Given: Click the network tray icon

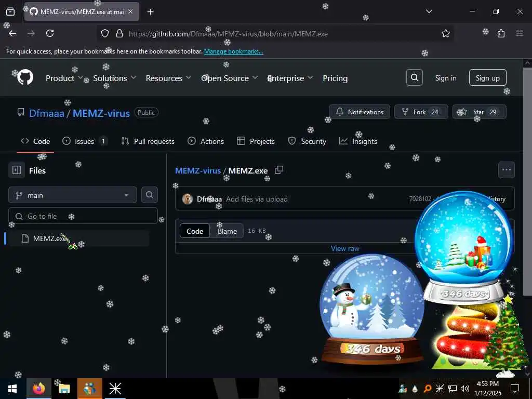Looking at the screenshot, I should point(453,389).
